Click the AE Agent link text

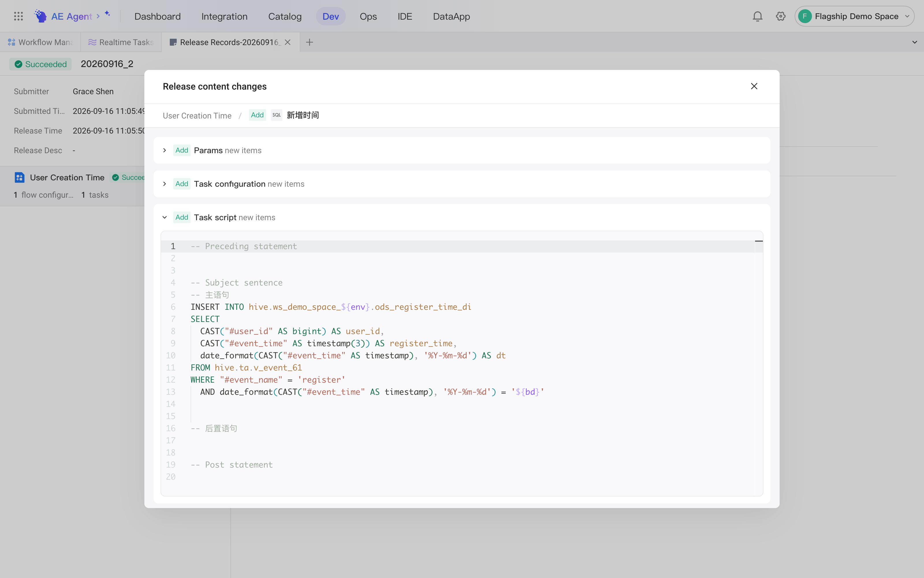71,16
